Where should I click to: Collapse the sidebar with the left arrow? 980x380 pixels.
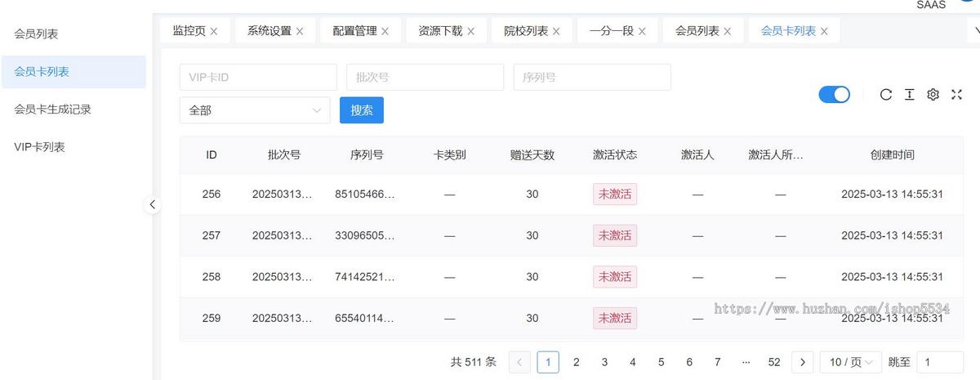point(153,205)
